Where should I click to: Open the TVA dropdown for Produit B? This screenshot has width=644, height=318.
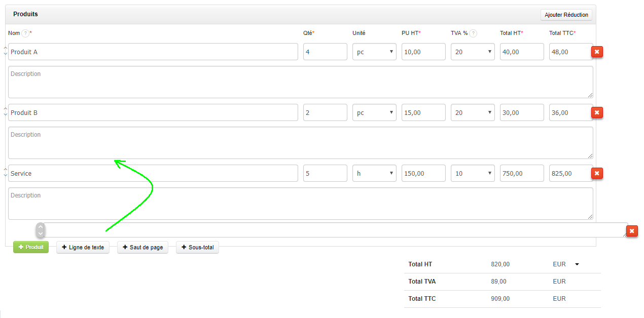pos(473,112)
